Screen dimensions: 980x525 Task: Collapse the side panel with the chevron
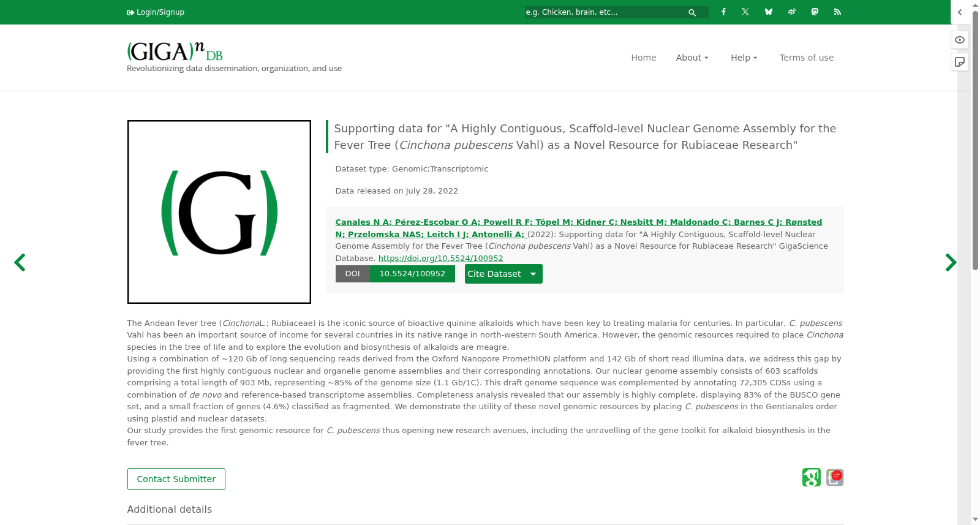click(960, 12)
